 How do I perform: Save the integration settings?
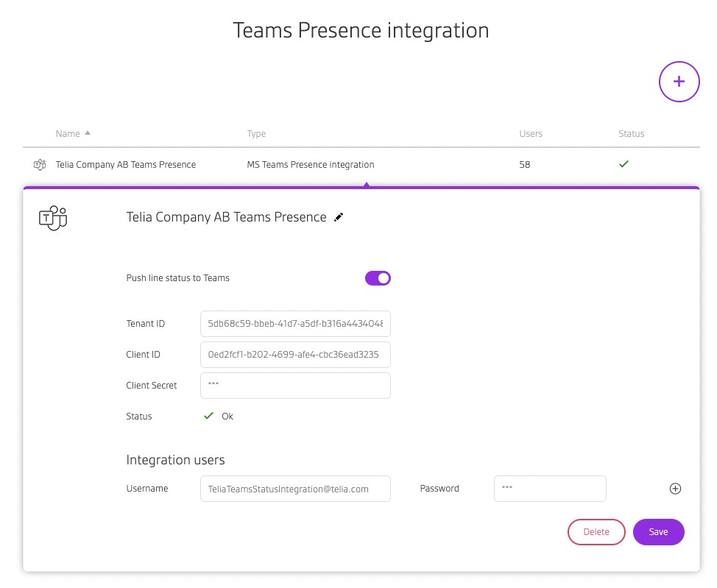click(x=658, y=532)
